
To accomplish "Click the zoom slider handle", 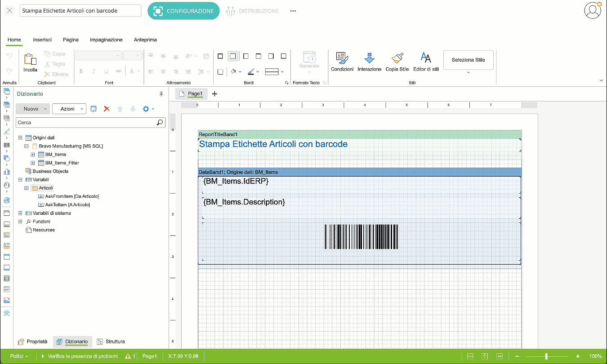I will (546, 356).
